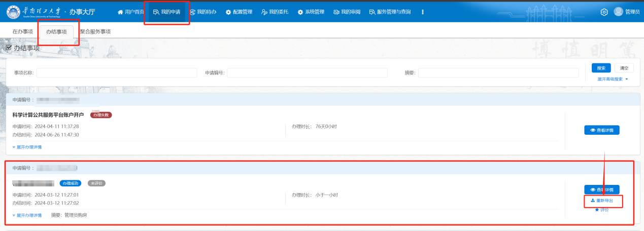644x231 pixels.
Task: Expand 展开办理详情 for second application
Action: click(x=27, y=215)
